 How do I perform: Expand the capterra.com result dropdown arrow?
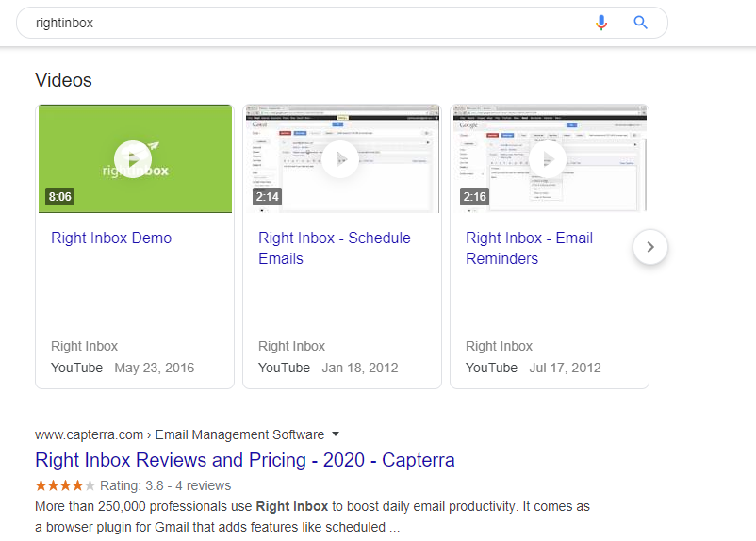(336, 434)
